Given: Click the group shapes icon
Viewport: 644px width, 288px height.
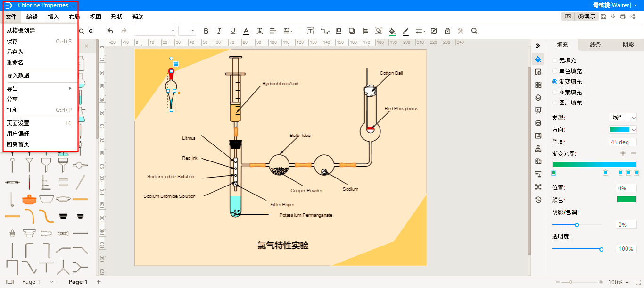Looking at the screenshot, I should (379, 31).
